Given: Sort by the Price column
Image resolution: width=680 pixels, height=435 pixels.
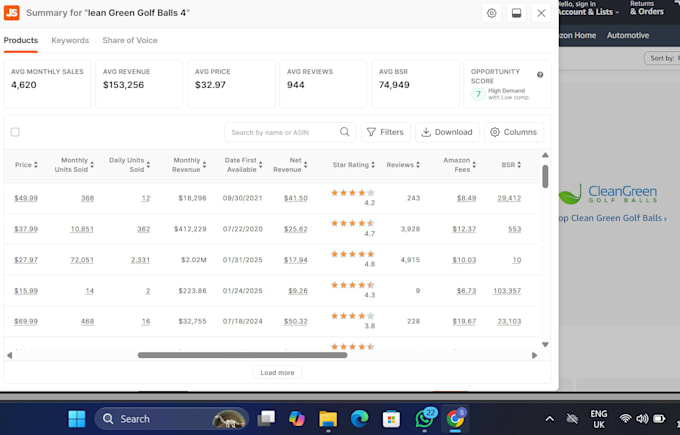Looking at the screenshot, I should (x=26, y=165).
